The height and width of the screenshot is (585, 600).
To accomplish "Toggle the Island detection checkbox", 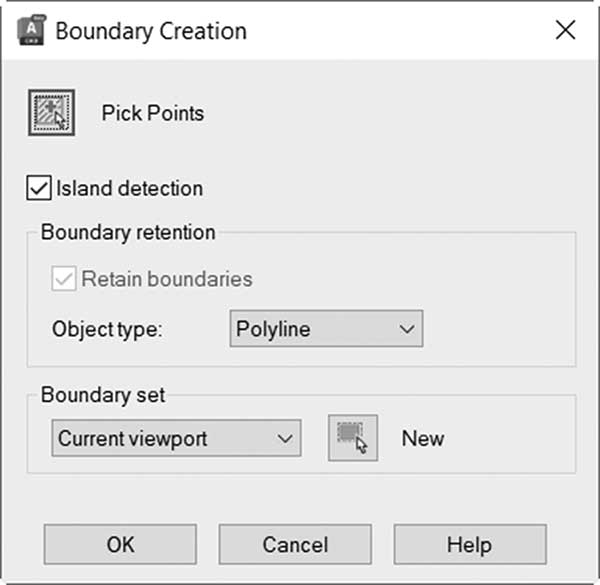I will point(39,188).
